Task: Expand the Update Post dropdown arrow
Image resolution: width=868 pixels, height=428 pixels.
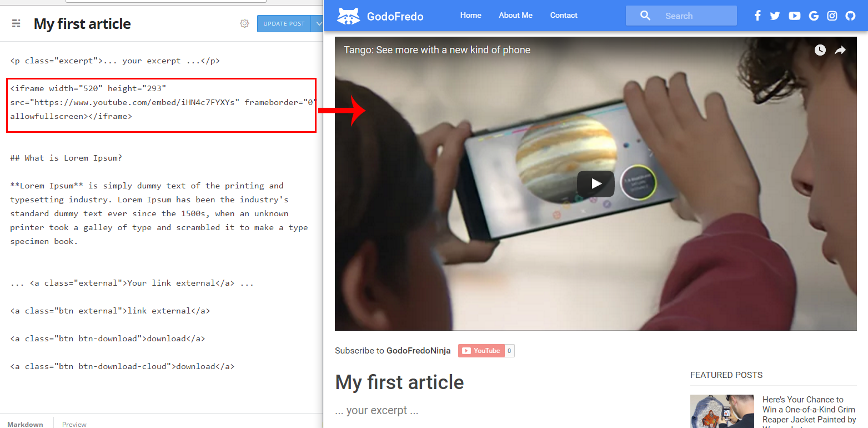Action: (318, 23)
